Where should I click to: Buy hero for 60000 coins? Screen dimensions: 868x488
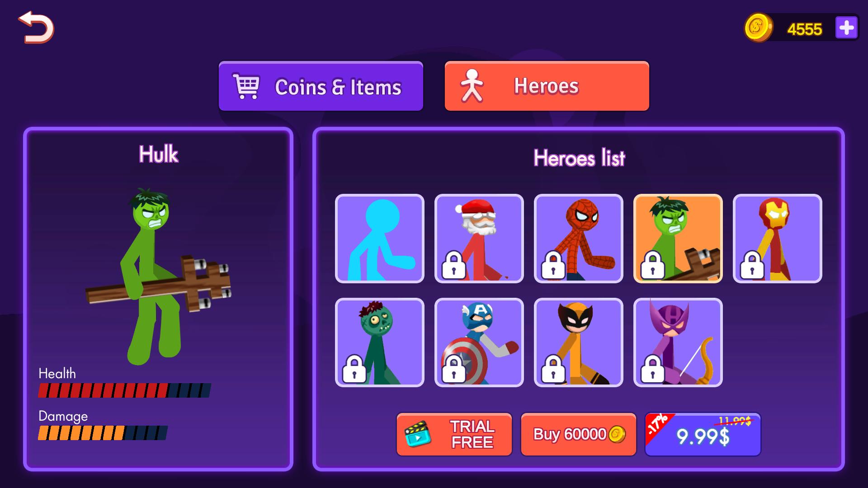pyautogui.click(x=579, y=434)
